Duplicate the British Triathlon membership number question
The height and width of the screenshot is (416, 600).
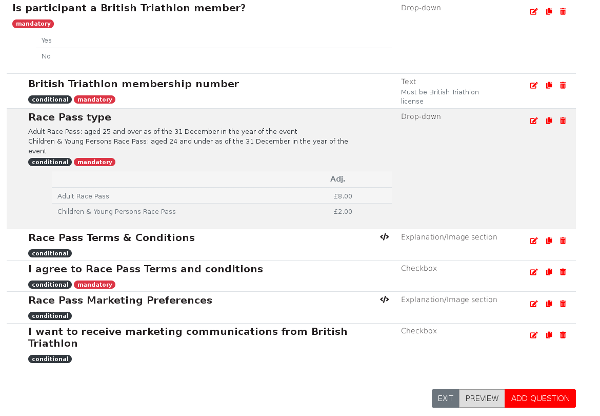point(549,85)
